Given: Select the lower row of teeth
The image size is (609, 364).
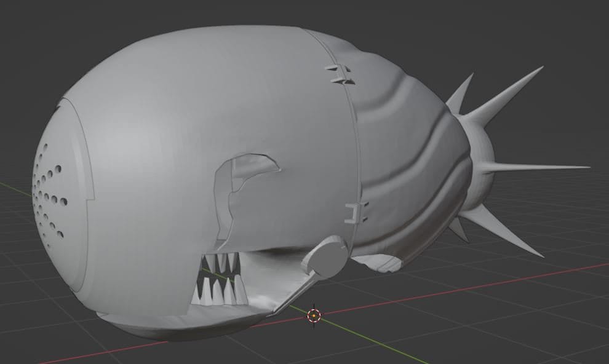Looking at the screenshot, I should tap(220, 291).
